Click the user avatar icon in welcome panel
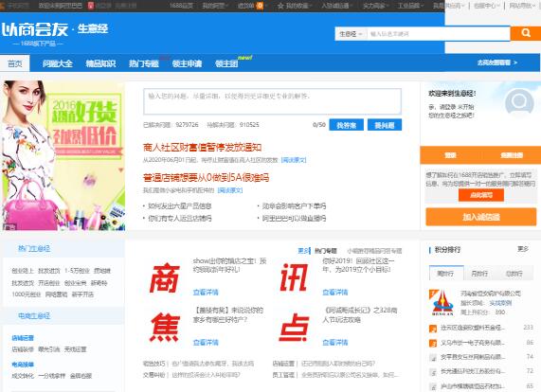The height and width of the screenshot is (392, 541). (x=519, y=101)
